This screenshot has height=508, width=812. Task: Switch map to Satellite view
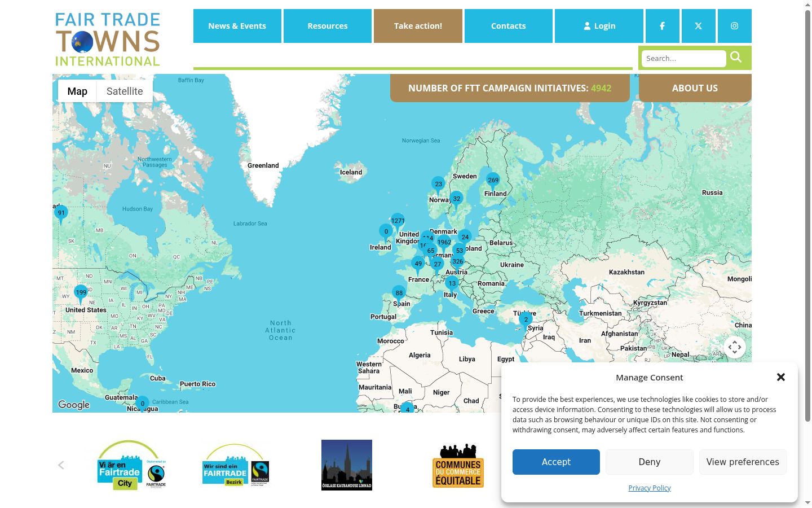click(125, 91)
